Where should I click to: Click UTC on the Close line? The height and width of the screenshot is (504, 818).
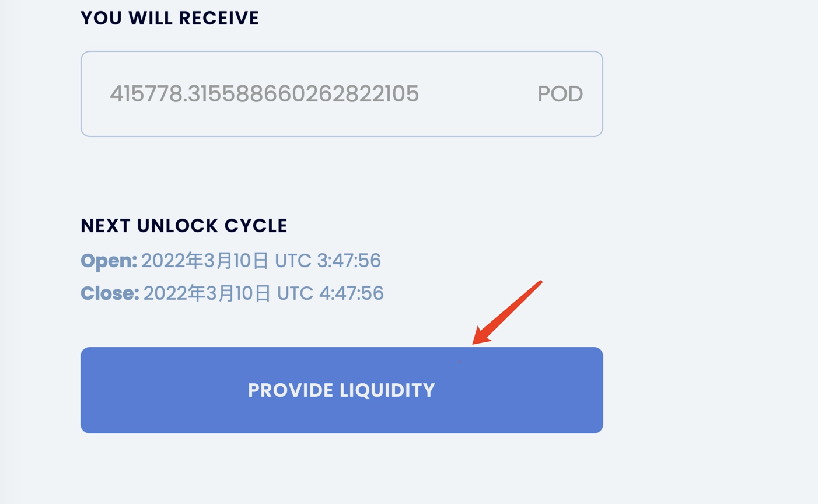(295, 293)
